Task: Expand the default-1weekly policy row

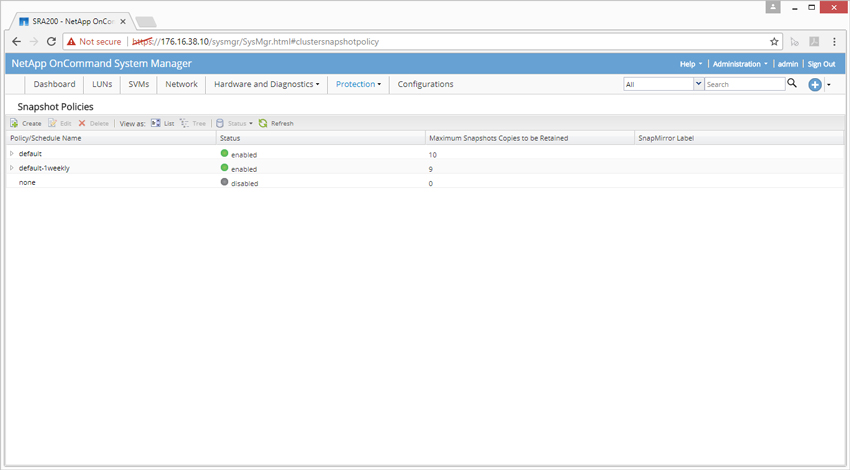Action: pos(12,168)
